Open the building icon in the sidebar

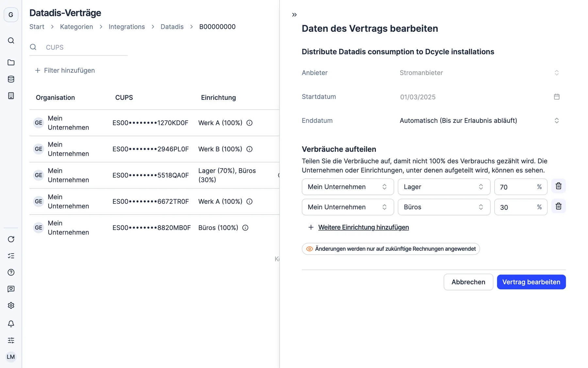click(11, 96)
